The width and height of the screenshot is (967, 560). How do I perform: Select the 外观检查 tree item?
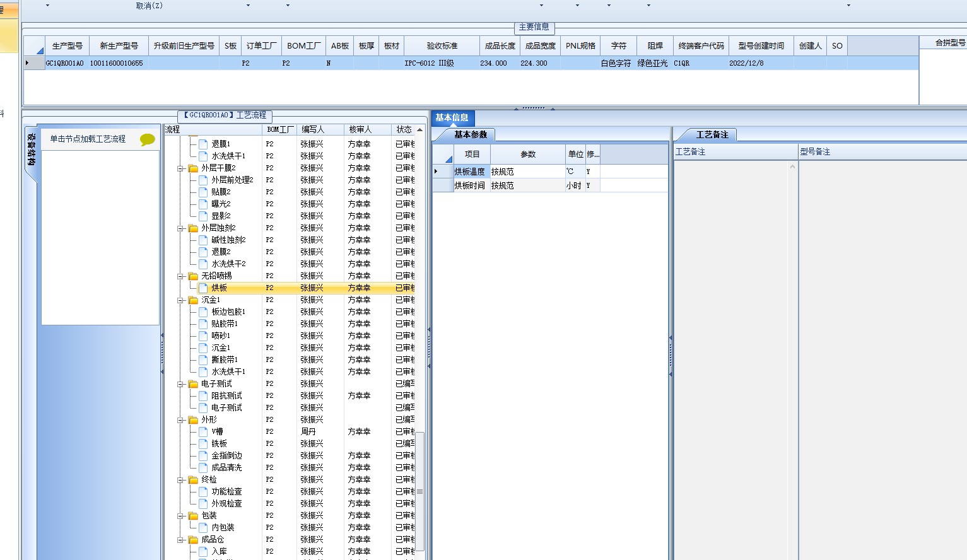point(226,504)
